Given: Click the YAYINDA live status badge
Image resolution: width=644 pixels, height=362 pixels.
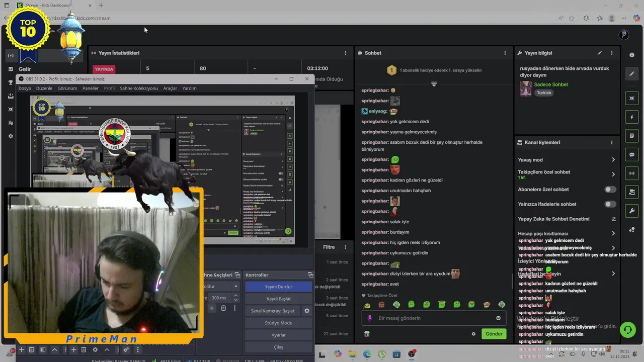Looking at the screenshot, I should pyautogui.click(x=104, y=69).
